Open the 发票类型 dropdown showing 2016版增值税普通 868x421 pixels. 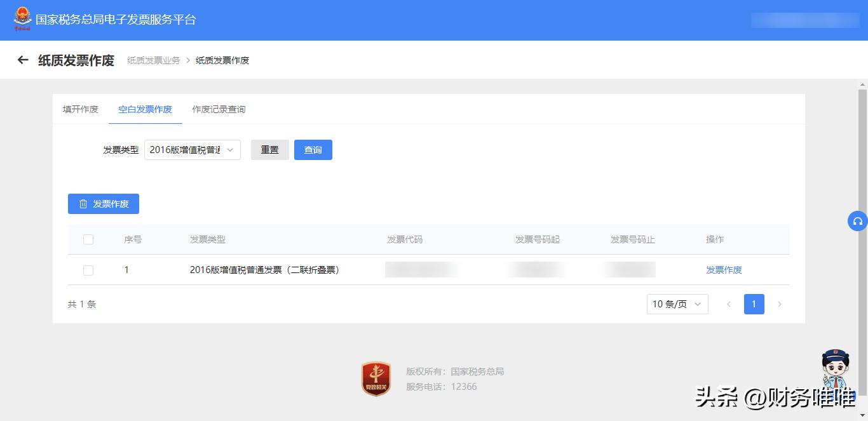coord(192,150)
